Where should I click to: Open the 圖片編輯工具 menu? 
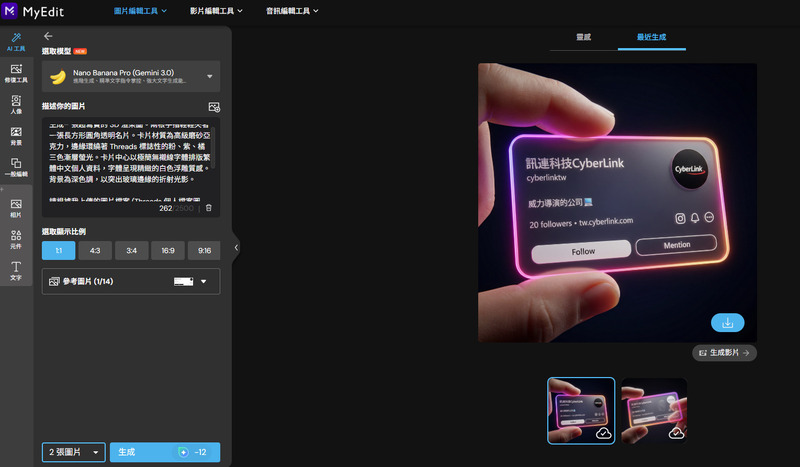140,11
